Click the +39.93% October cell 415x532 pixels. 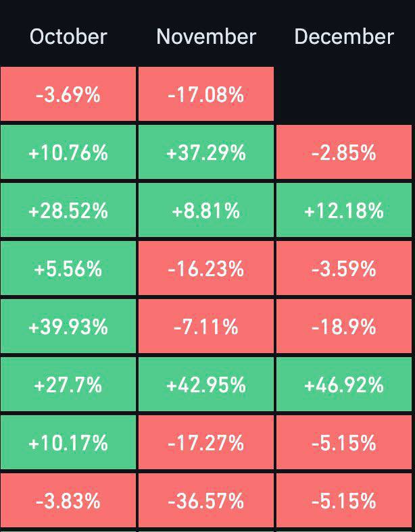pyautogui.click(x=68, y=327)
